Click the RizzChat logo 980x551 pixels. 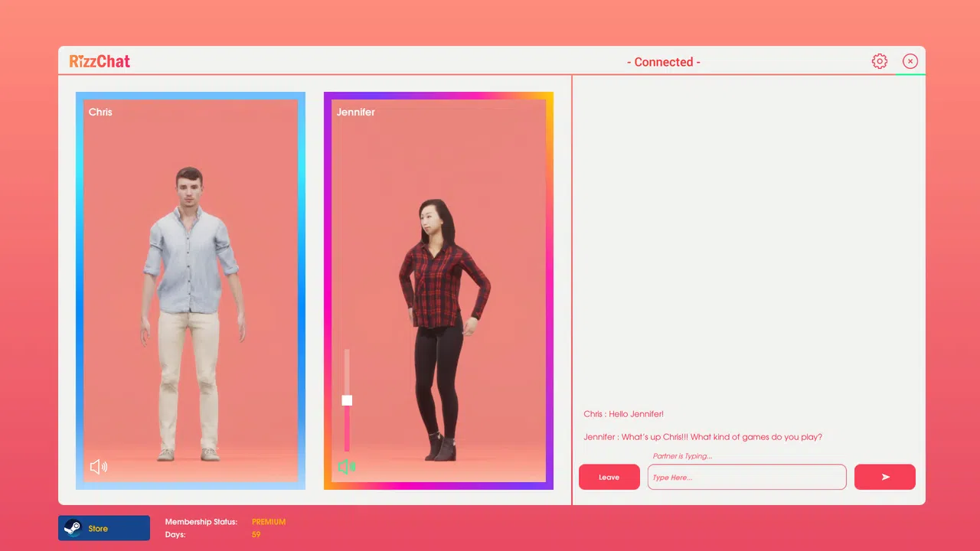pos(100,61)
